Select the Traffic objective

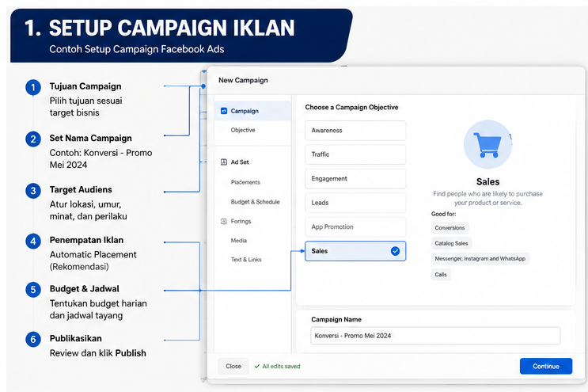(355, 154)
